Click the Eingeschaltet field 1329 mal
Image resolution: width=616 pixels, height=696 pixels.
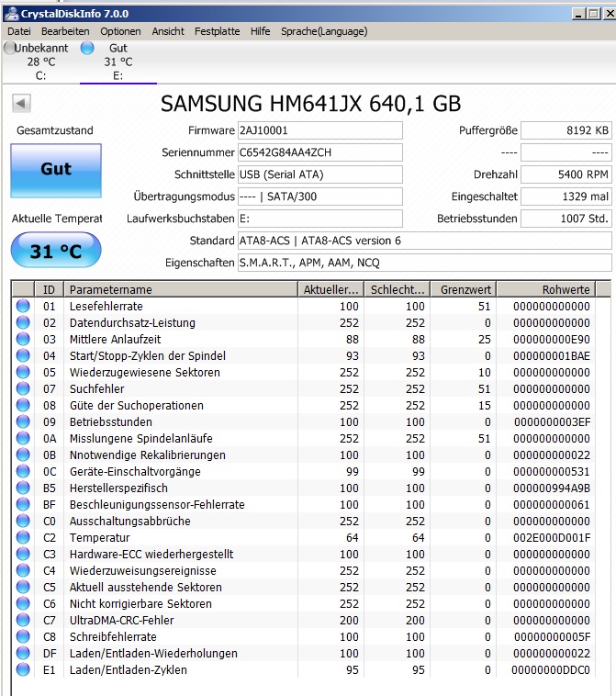point(566,196)
